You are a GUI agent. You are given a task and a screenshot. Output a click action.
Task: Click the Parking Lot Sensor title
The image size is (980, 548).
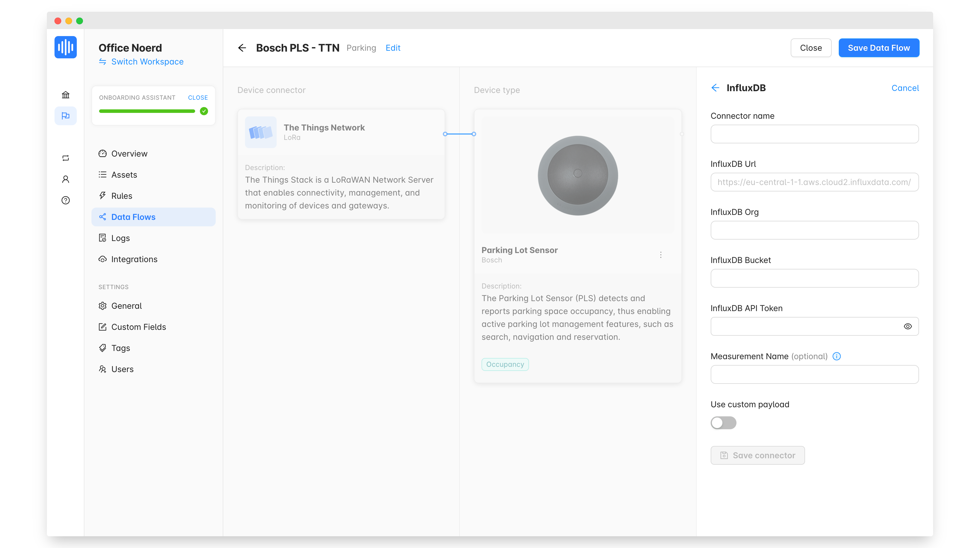(x=519, y=250)
